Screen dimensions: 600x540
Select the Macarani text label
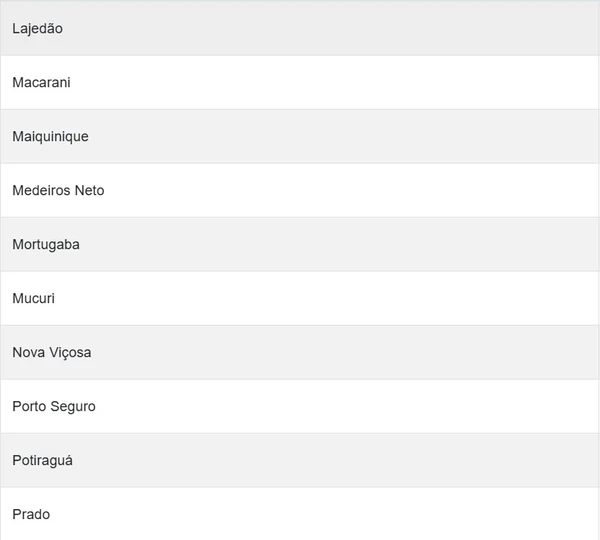click(41, 83)
